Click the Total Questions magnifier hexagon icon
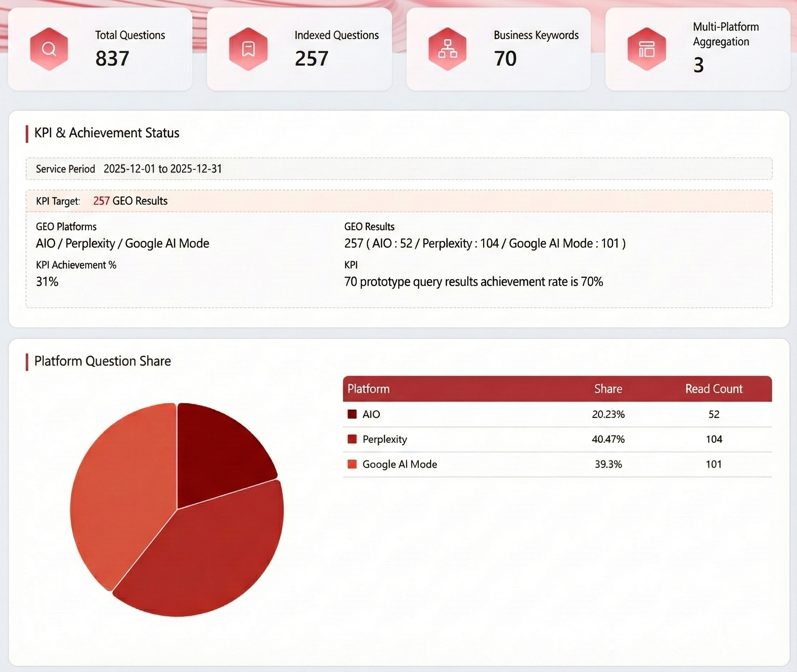This screenshot has height=672, width=797. click(49, 49)
